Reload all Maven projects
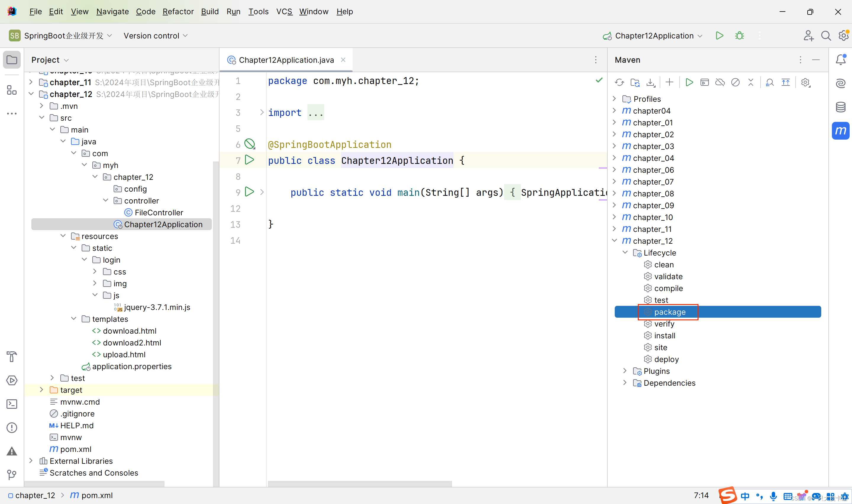This screenshot has width=852, height=504. [x=619, y=83]
